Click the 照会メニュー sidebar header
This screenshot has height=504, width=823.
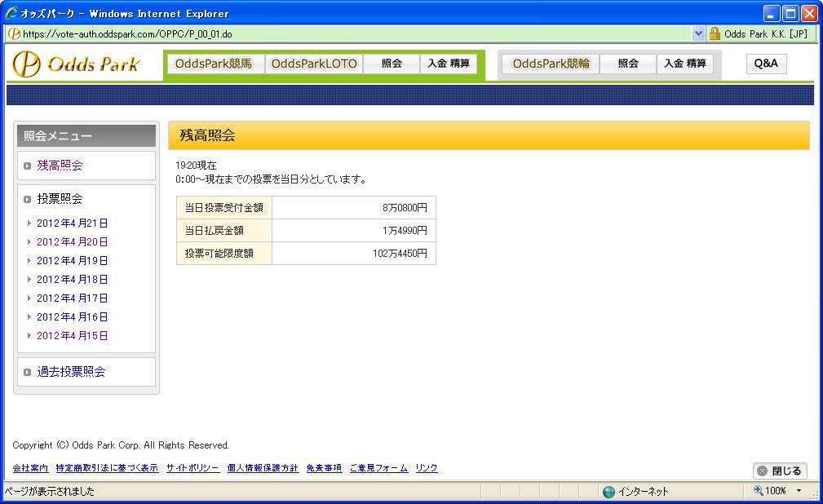tap(86, 136)
